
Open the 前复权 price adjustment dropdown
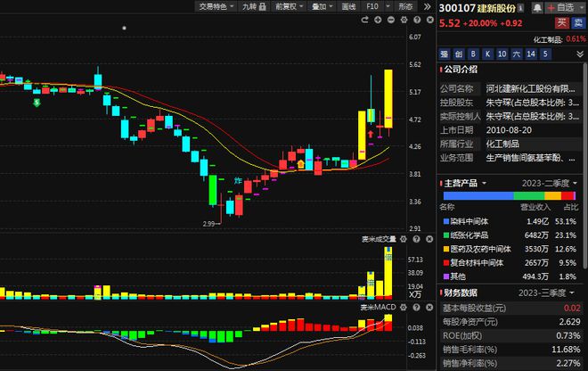point(290,6)
